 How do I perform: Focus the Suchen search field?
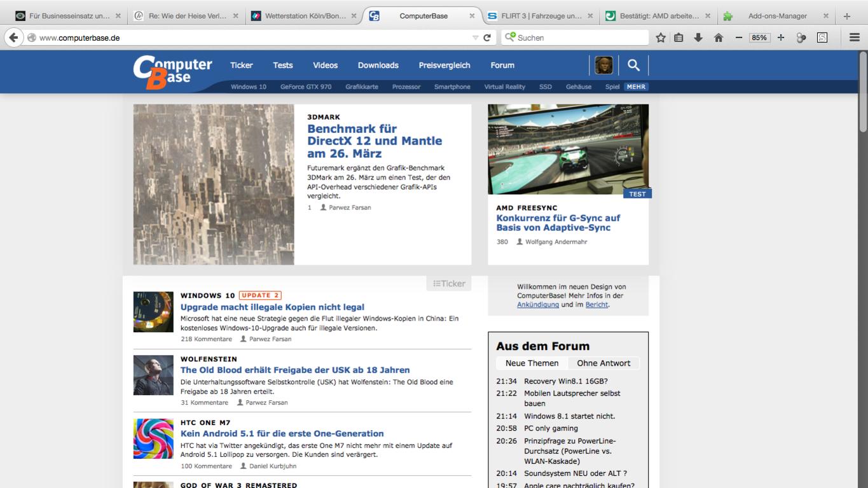(x=574, y=38)
